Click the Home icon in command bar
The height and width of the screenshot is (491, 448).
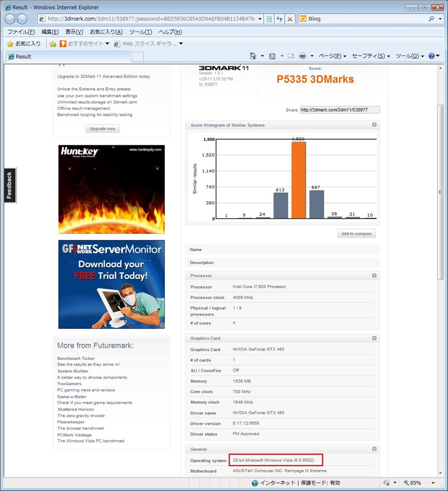(x=253, y=56)
